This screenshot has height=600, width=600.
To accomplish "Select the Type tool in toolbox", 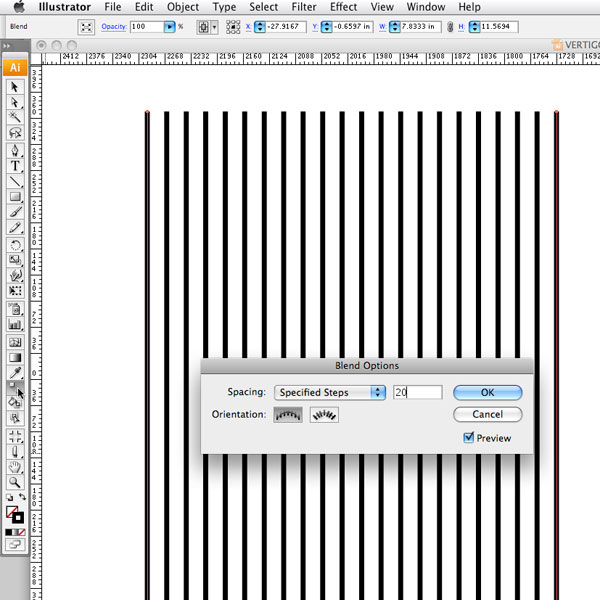I will pos(16,166).
